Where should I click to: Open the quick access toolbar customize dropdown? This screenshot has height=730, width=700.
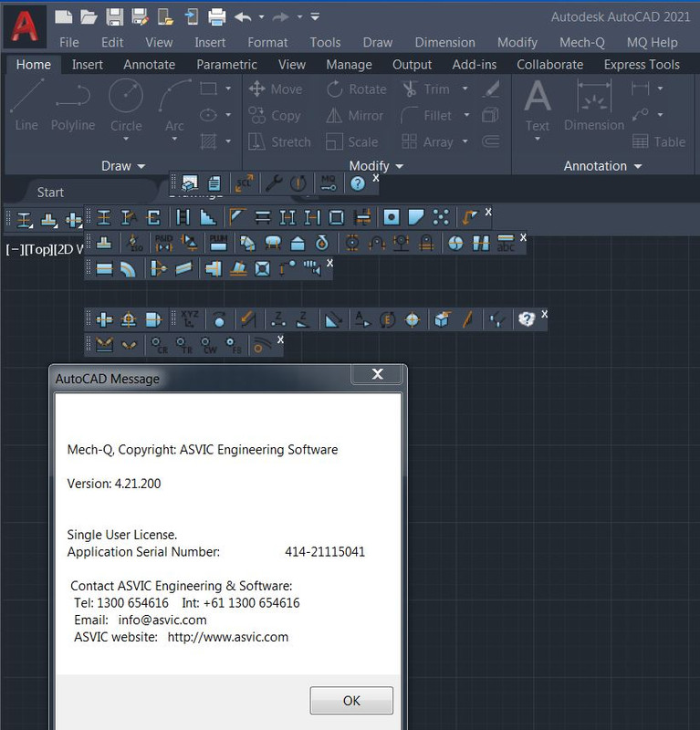(315, 17)
